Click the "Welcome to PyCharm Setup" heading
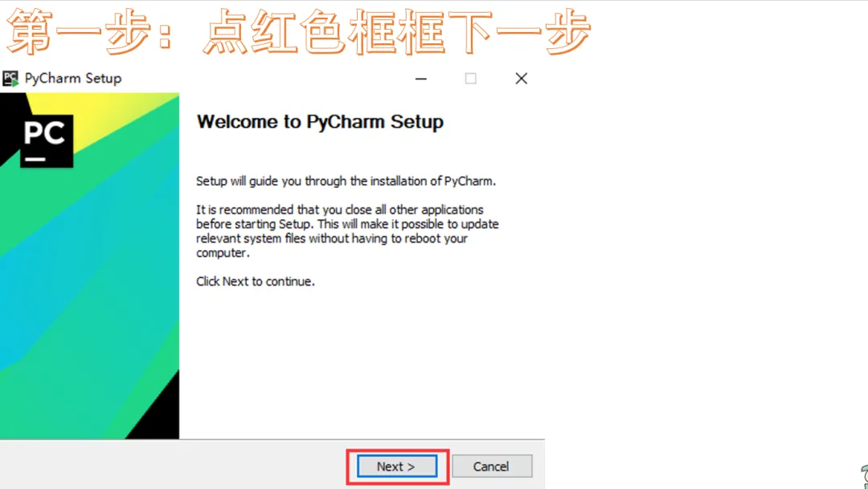The height and width of the screenshot is (489, 868). pyautogui.click(x=320, y=122)
